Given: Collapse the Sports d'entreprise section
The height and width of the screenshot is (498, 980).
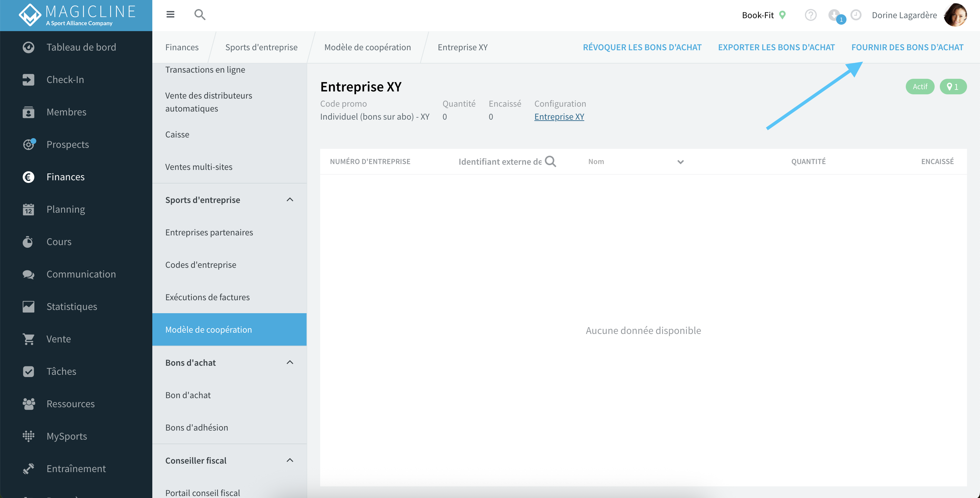Looking at the screenshot, I should [x=290, y=199].
